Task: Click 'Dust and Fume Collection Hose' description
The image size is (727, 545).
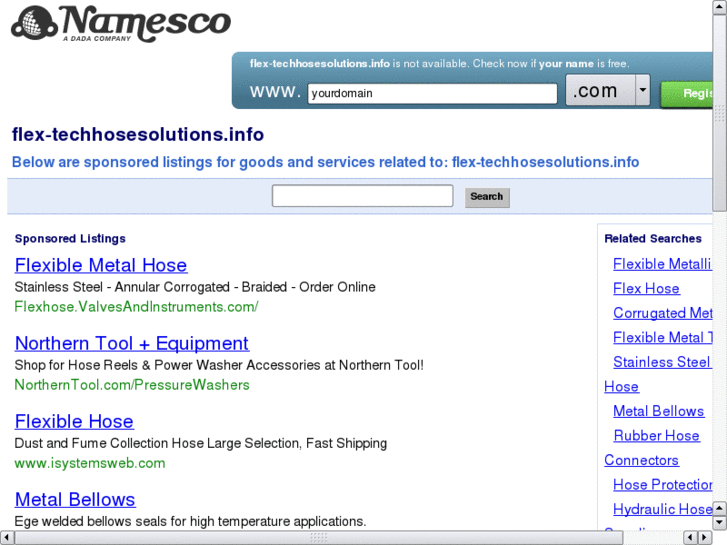Action: (200, 443)
